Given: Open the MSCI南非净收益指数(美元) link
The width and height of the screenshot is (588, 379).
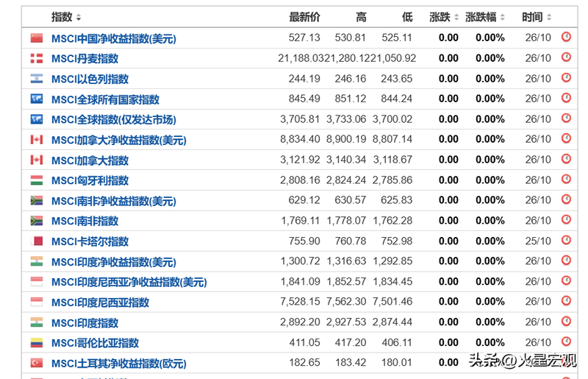Looking at the screenshot, I should [x=114, y=201].
